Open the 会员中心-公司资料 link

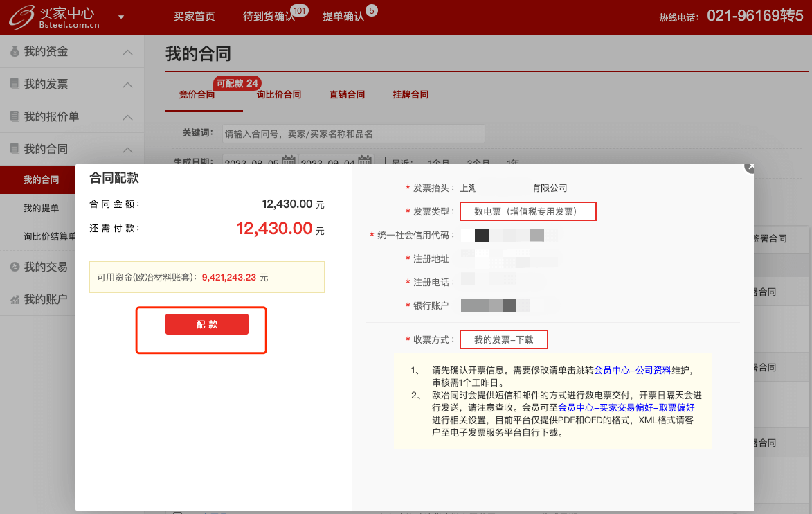633,370
